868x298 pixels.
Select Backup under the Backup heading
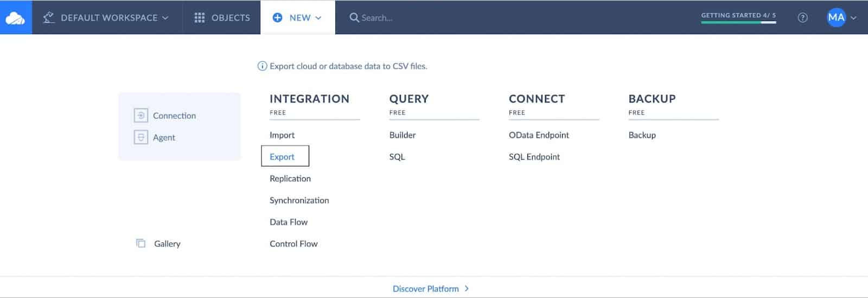coord(642,135)
